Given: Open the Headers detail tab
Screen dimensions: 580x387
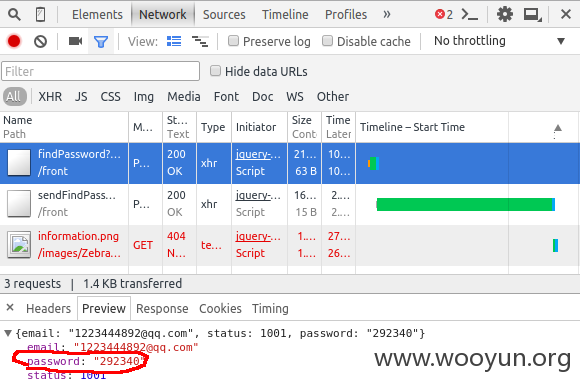Looking at the screenshot, I should (x=48, y=308).
